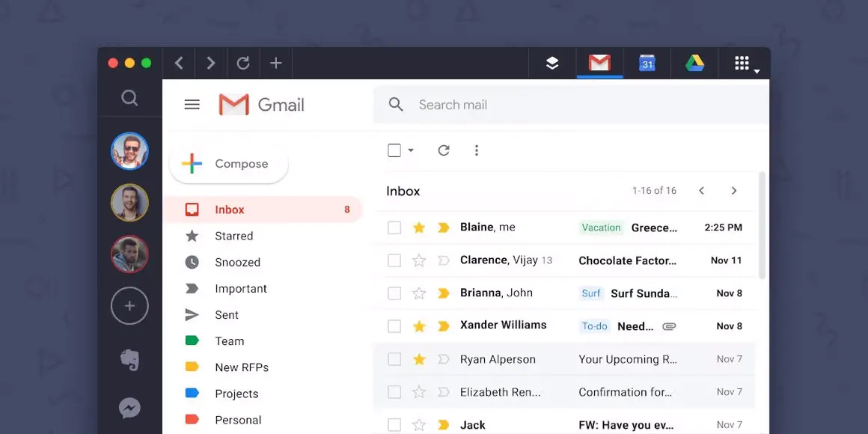
Task: Open the Starred folder
Action: pyautogui.click(x=233, y=236)
